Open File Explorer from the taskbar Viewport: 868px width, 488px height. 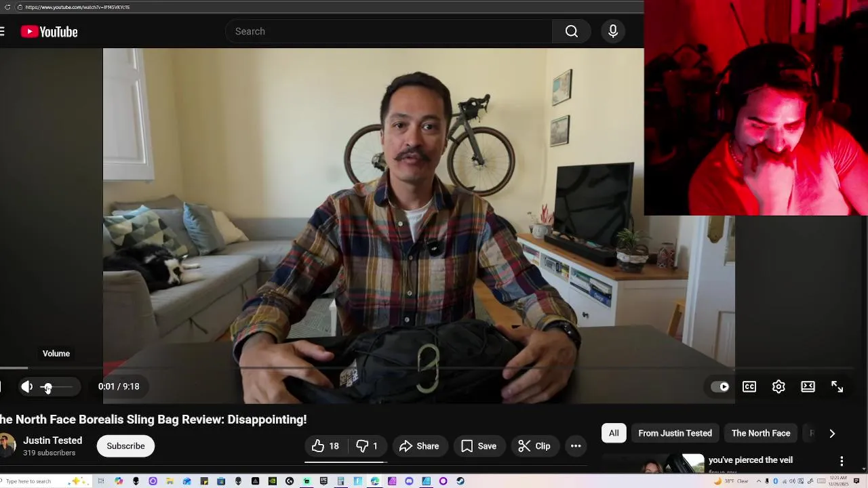coord(170,481)
